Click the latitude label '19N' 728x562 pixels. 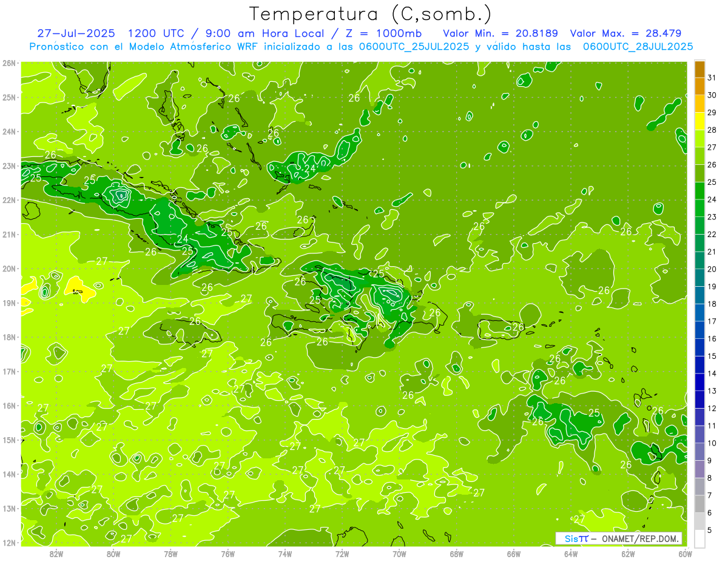click(x=9, y=303)
